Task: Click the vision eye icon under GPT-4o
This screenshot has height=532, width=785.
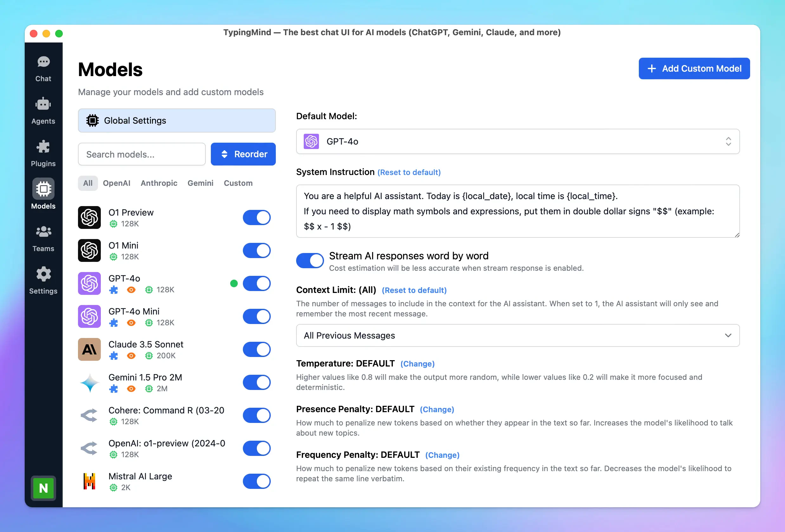Action: tap(131, 290)
